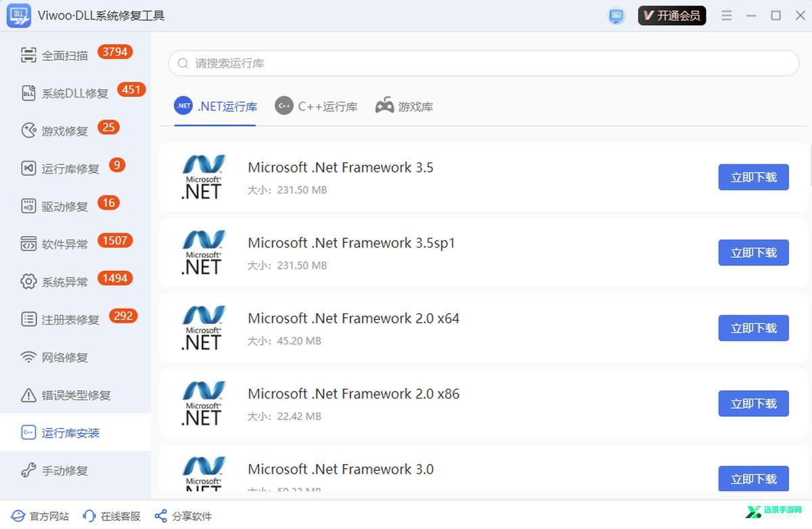Open 错误类型修复 sidebar item
Viewport: 812px width, 529px height.
click(x=75, y=395)
